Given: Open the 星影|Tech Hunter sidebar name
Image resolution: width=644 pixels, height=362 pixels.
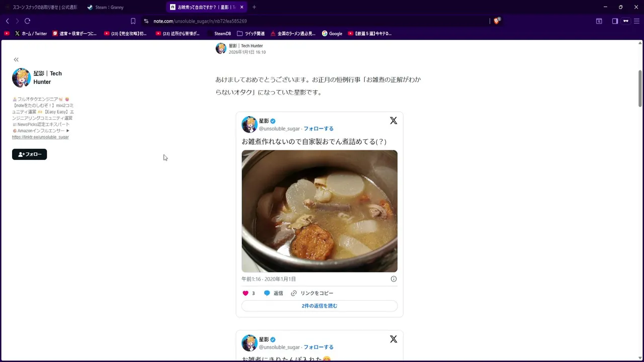Looking at the screenshot, I should [x=48, y=77].
